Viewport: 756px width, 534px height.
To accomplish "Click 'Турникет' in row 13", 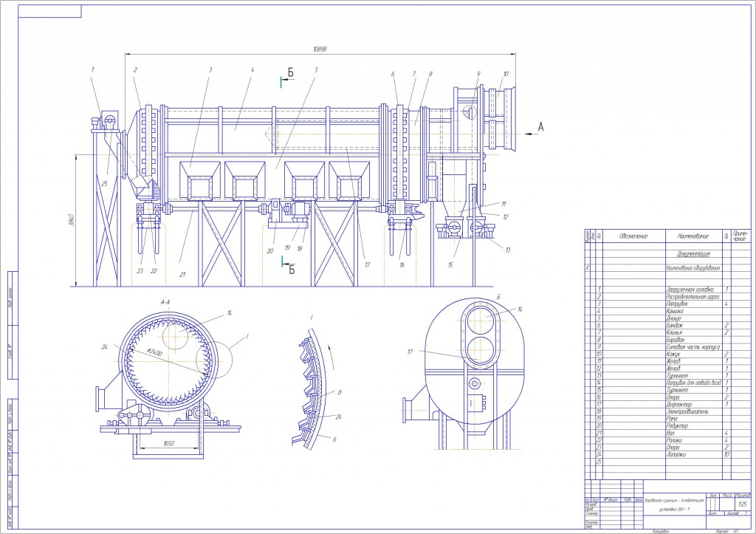I will (677, 376).
